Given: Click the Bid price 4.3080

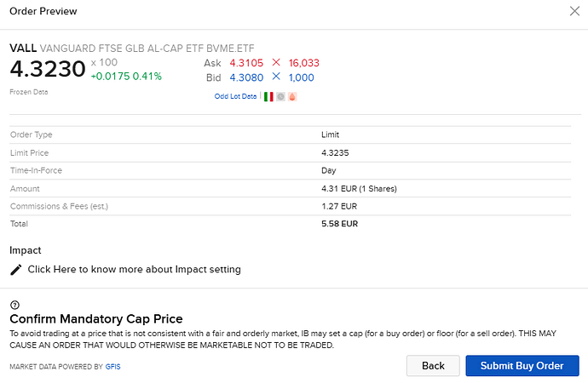Looking at the screenshot, I should (246, 77).
